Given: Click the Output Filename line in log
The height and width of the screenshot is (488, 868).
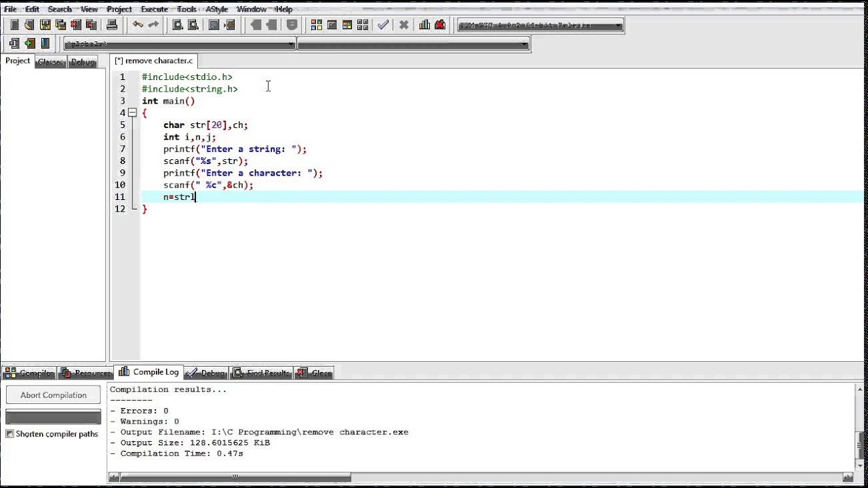Looking at the screenshot, I should [x=259, y=432].
